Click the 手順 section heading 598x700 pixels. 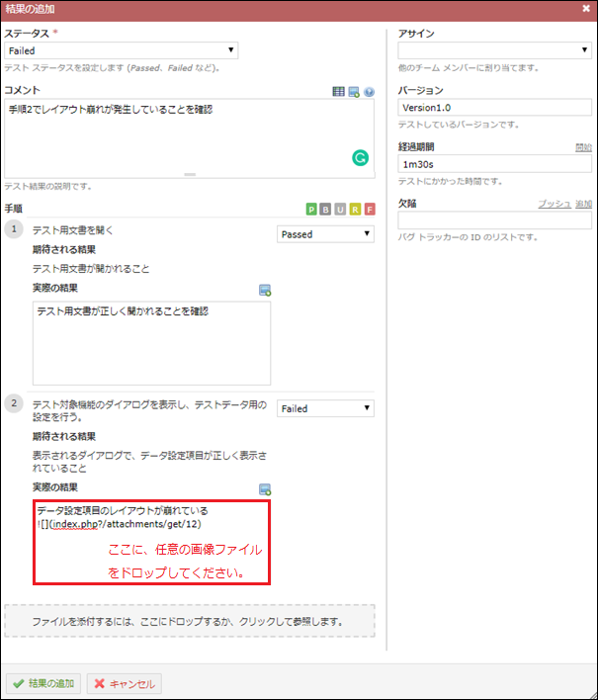click(x=14, y=209)
